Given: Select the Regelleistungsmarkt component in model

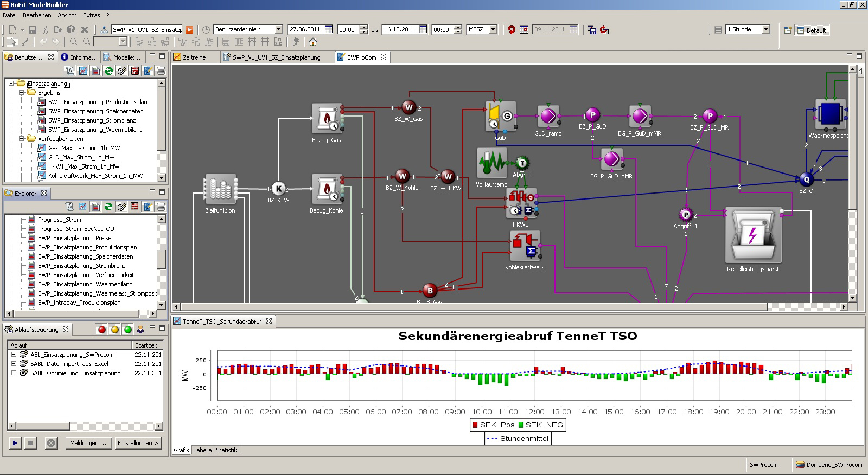Looking at the screenshot, I should 752,235.
